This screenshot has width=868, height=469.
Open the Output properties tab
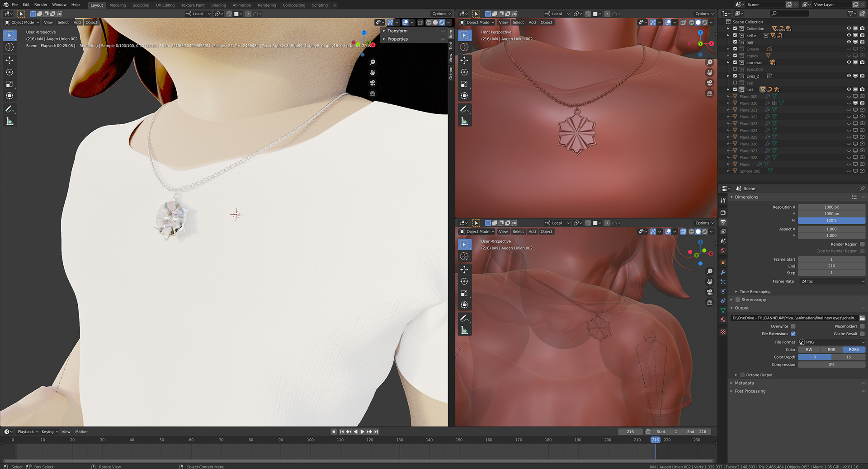tap(723, 222)
